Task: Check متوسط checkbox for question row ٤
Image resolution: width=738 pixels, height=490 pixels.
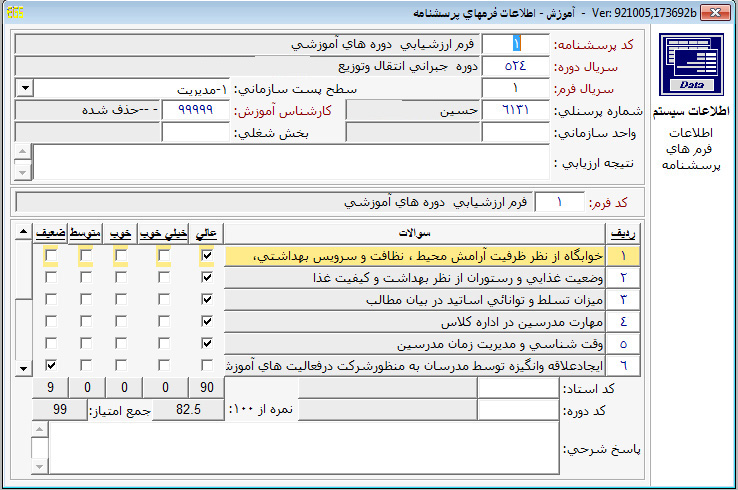Action: pos(86,321)
